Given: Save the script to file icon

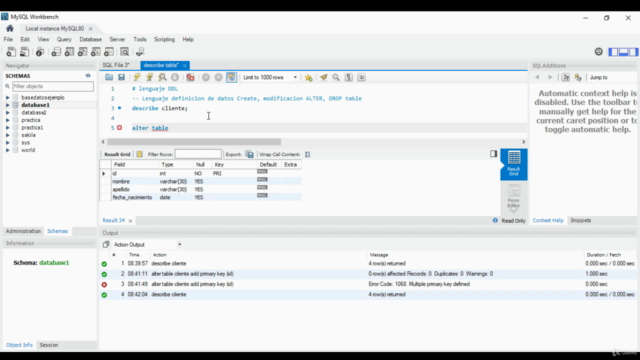Looking at the screenshot, I should pyautogui.click(x=121, y=77).
